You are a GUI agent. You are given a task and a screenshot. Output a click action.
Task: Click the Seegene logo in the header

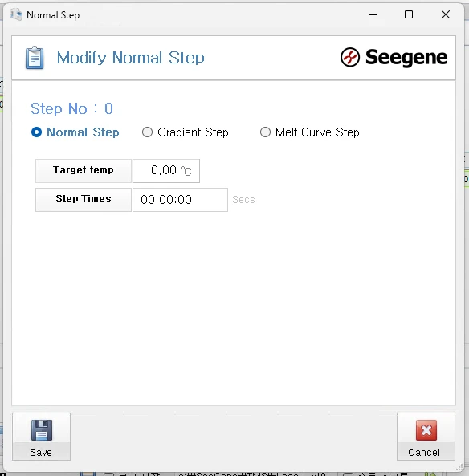pos(394,57)
